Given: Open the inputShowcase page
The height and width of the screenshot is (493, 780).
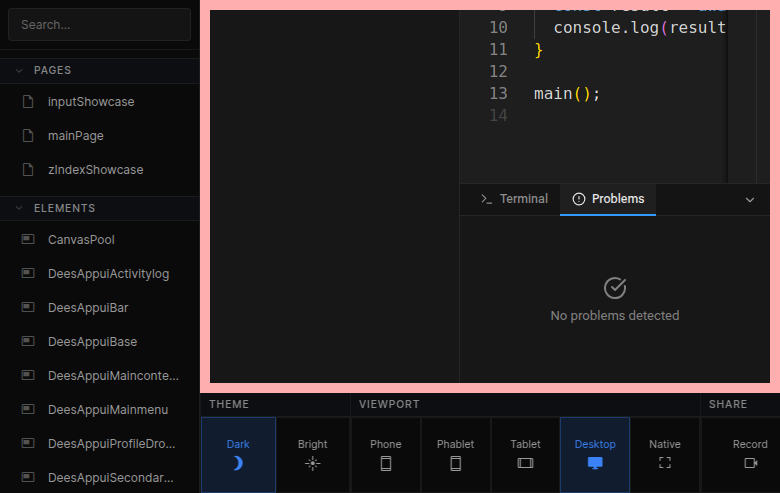Looking at the screenshot, I should click(x=90, y=102).
